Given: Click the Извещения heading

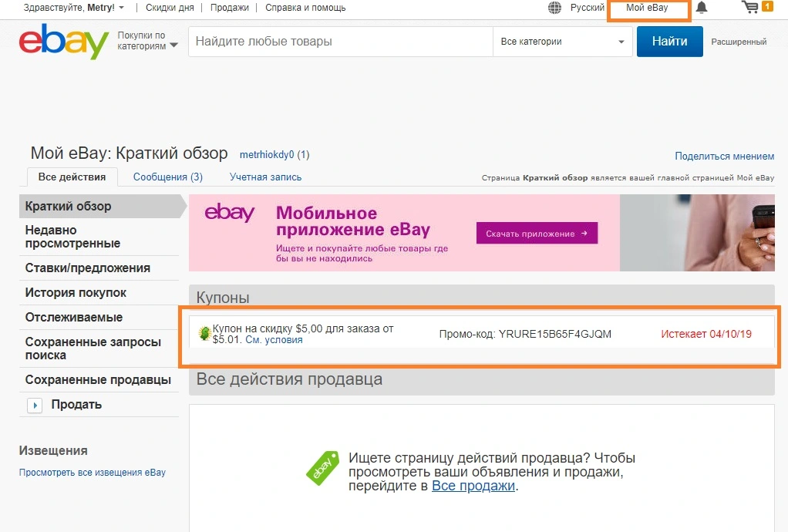Looking at the screenshot, I should tap(53, 450).
